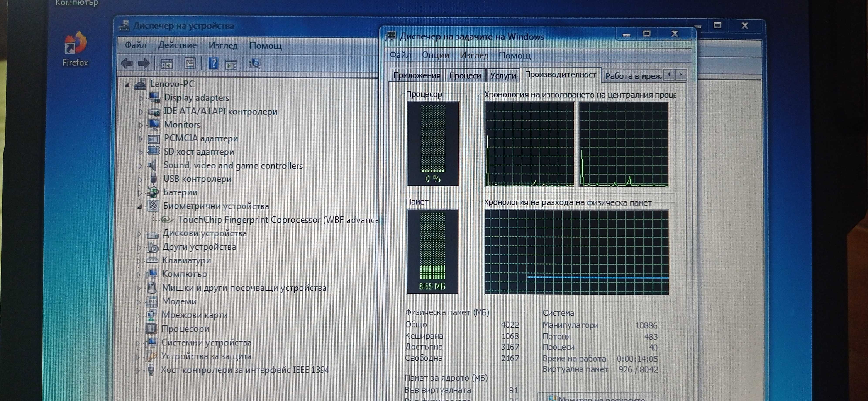Screen dimensions: 868x401
Task: Expand the Системни устройства node
Action: pyautogui.click(x=138, y=343)
